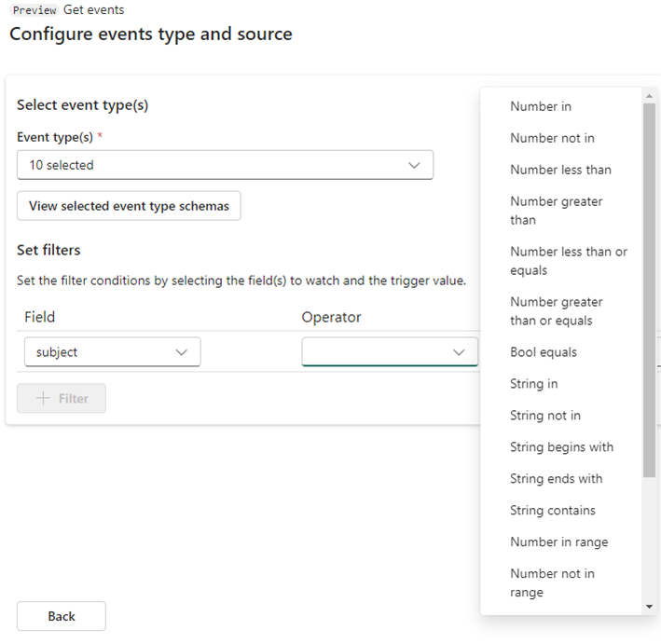This screenshot has height=644, width=661.
Task: Select 'String in' operator
Action: (x=534, y=384)
